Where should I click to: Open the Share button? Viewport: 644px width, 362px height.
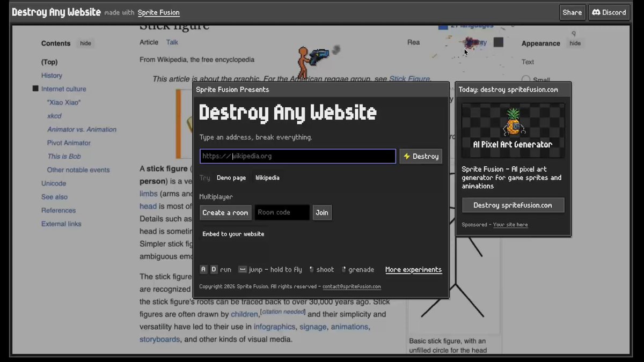pos(572,12)
